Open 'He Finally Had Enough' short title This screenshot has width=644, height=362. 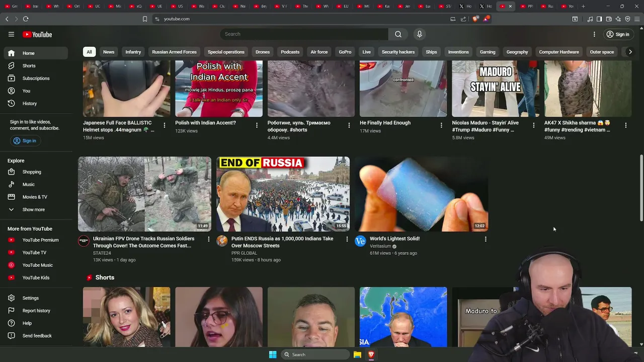click(385, 123)
